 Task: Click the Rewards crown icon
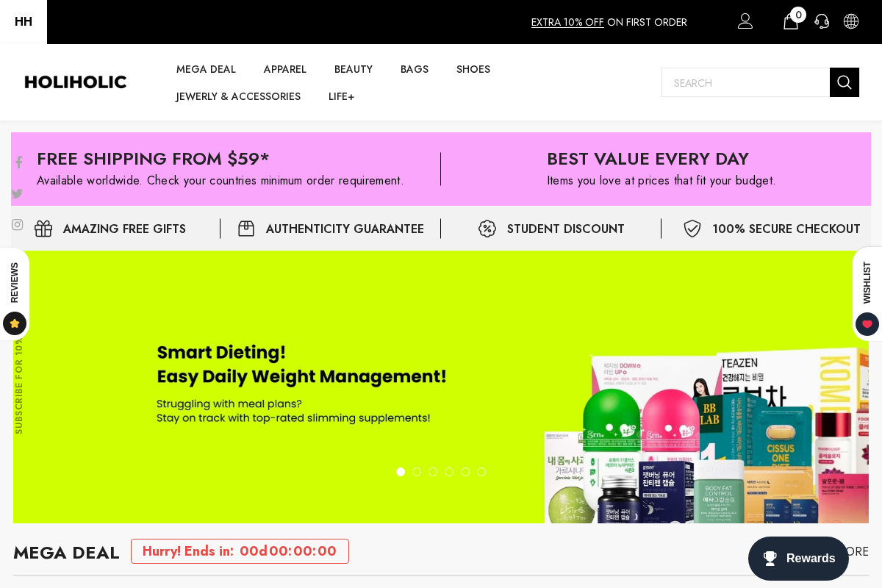point(770,559)
